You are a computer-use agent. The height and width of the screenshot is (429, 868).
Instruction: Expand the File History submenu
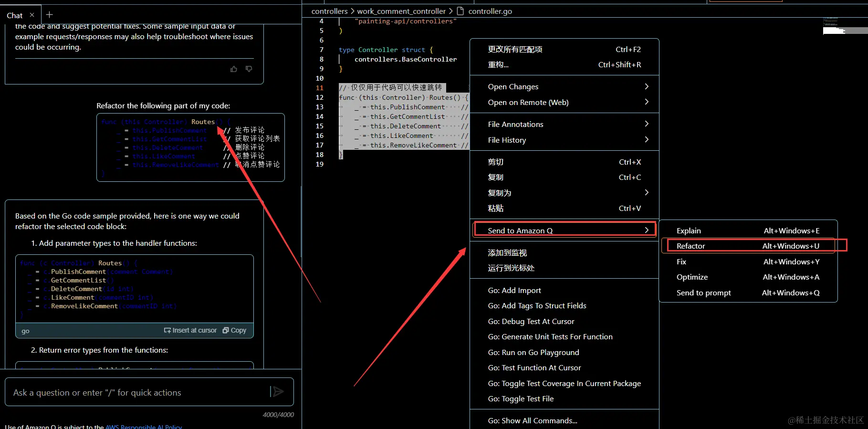pos(565,140)
